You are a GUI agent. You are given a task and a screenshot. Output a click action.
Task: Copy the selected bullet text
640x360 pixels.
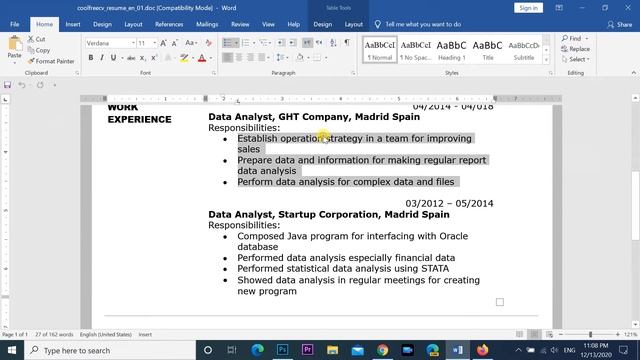(39, 50)
